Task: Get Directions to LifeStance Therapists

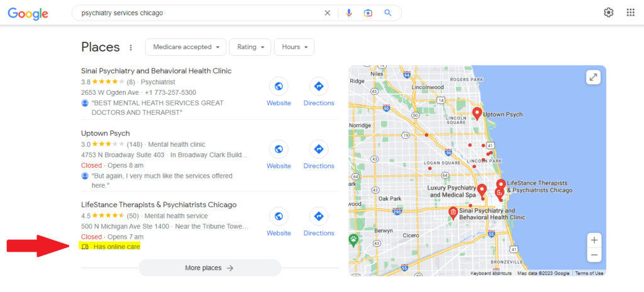Action: (x=319, y=222)
